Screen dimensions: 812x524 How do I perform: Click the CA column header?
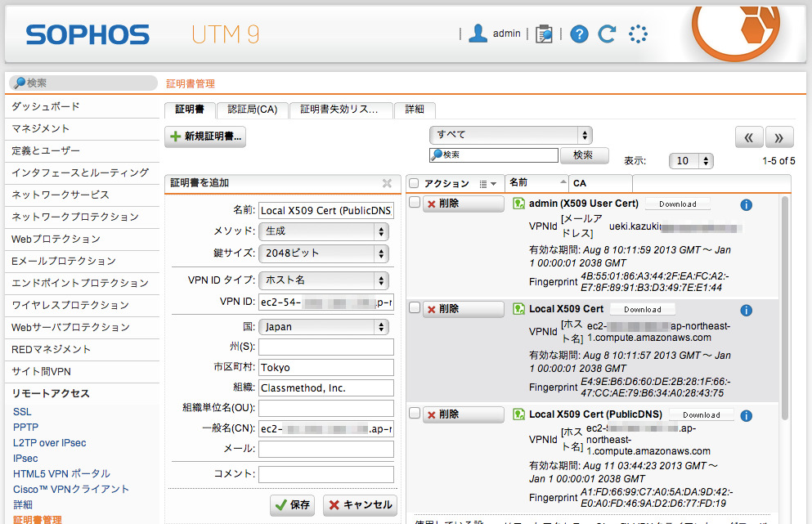[601, 183]
